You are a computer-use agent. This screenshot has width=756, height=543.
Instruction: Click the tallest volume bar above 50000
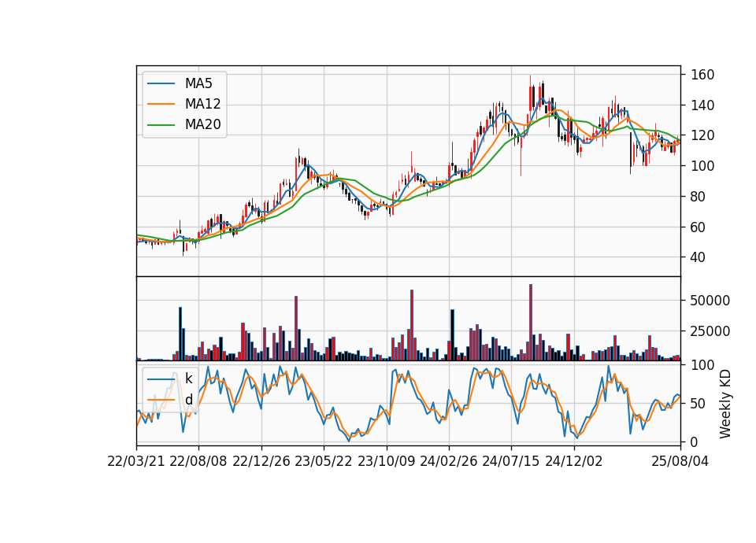531,323
